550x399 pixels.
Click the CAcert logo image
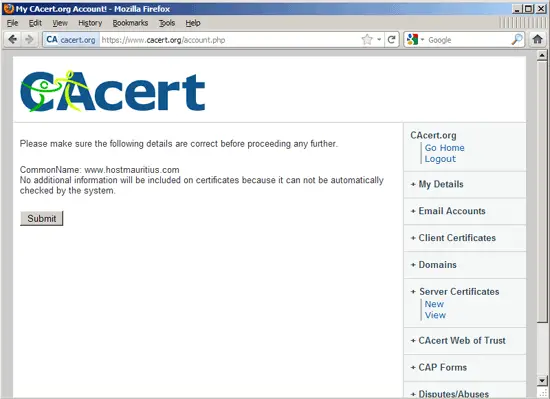(113, 91)
